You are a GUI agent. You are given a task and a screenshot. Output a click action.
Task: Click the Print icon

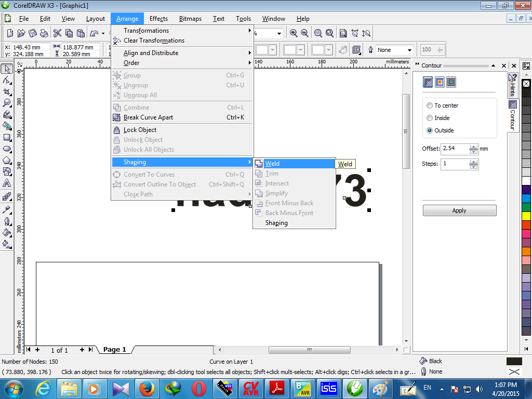(x=44, y=33)
